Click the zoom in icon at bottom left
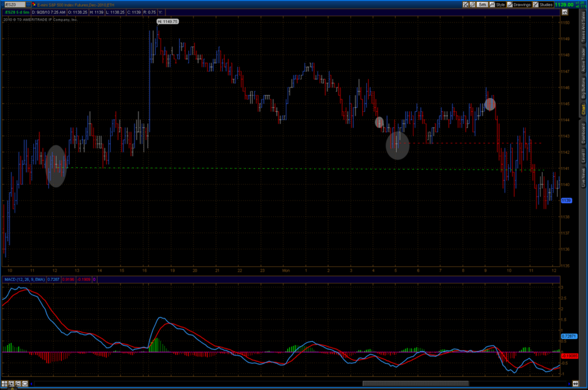 11,384
